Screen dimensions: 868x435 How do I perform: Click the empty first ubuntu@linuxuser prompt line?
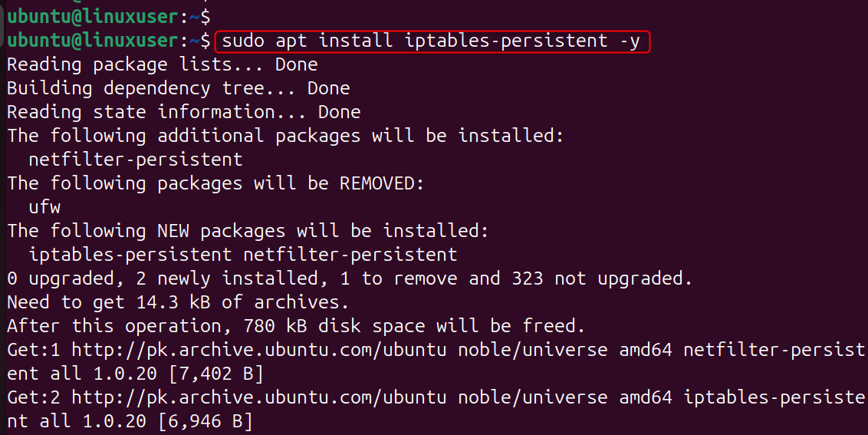(x=108, y=15)
